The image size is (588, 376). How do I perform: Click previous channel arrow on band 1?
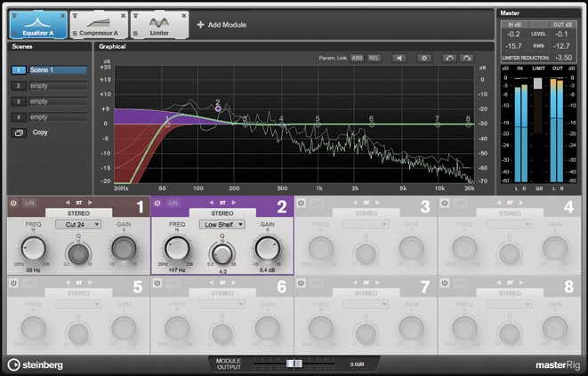point(68,203)
